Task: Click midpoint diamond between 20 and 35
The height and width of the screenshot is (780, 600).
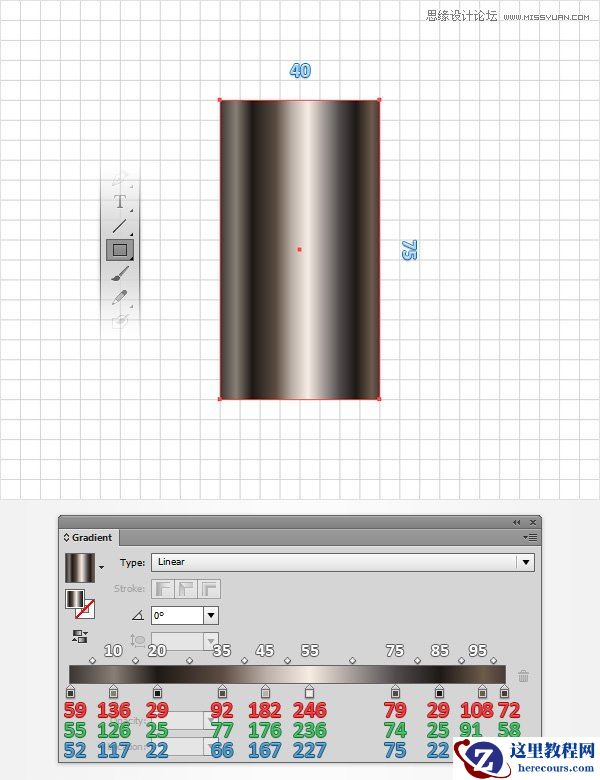Action: tap(190, 661)
